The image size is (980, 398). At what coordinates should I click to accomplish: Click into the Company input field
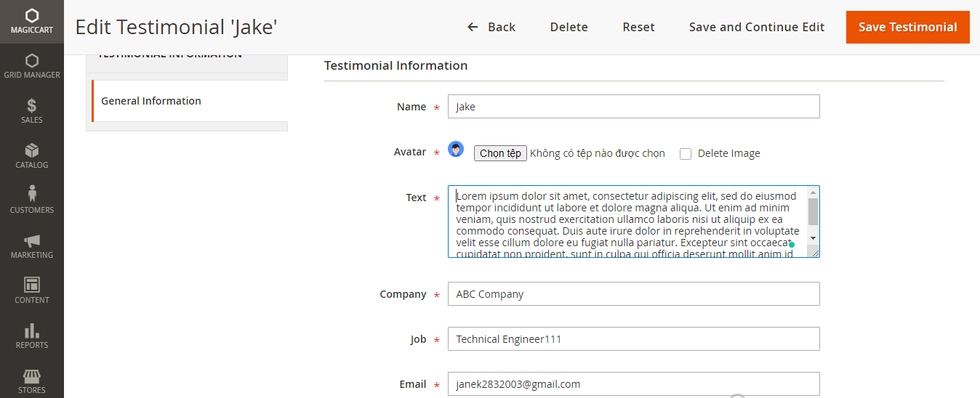tap(633, 294)
